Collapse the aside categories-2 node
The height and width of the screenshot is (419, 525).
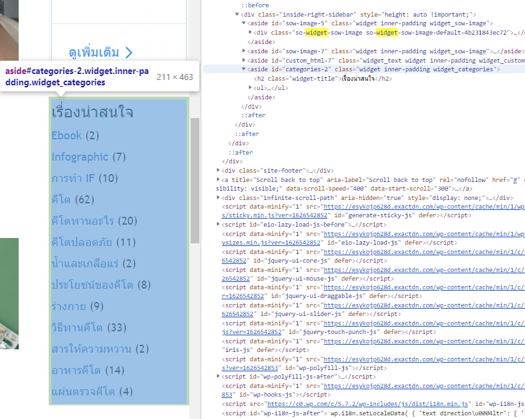[x=244, y=69]
